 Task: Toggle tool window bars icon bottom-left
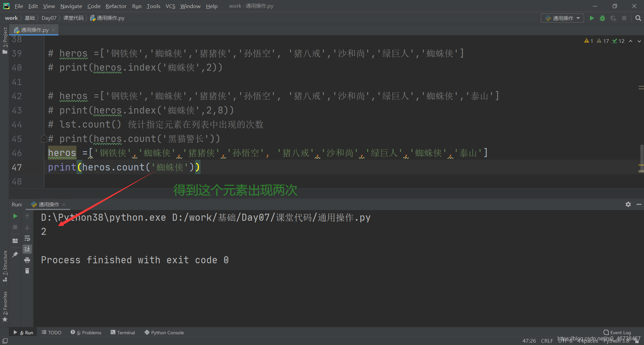tap(5, 341)
